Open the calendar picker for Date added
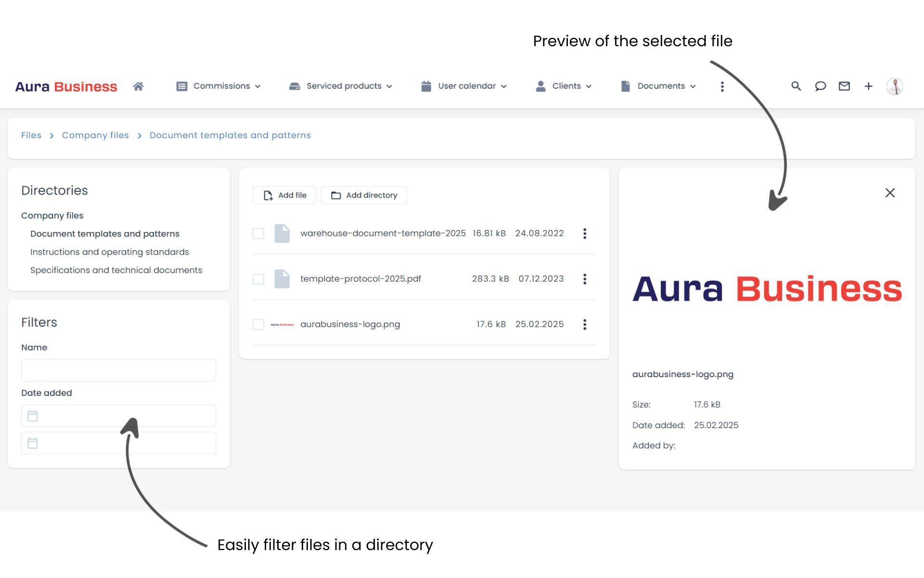The width and height of the screenshot is (924, 578). click(32, 415)
